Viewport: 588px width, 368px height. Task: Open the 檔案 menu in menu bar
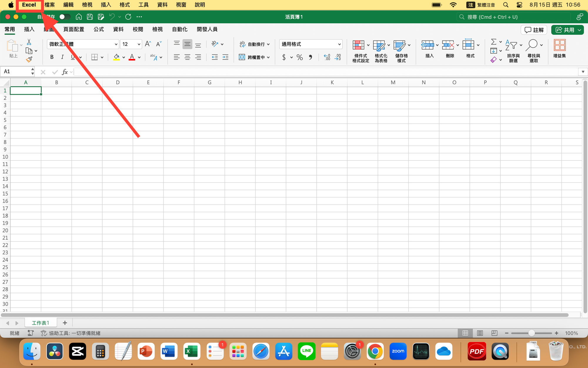pos(49,5)
